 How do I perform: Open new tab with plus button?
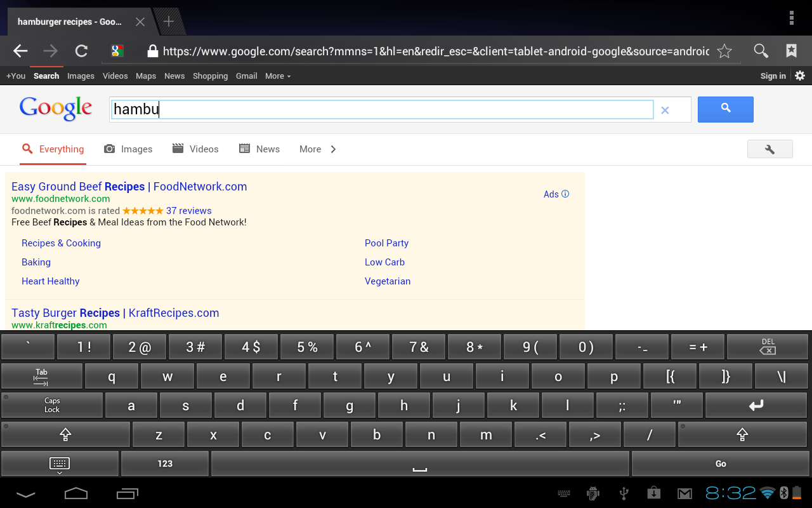(169, 22)
